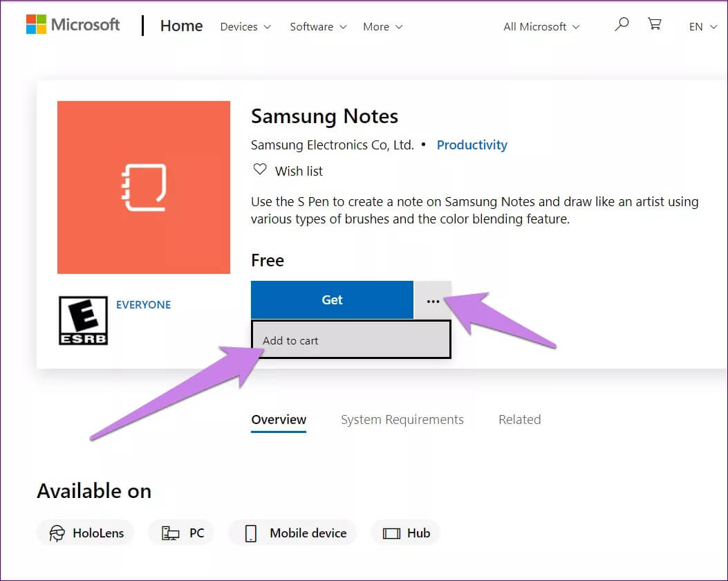Viewport: 728px width, 581px height.
Task: Open the Productivity category link
Action: pyautogui.click(x=472, y=145)
